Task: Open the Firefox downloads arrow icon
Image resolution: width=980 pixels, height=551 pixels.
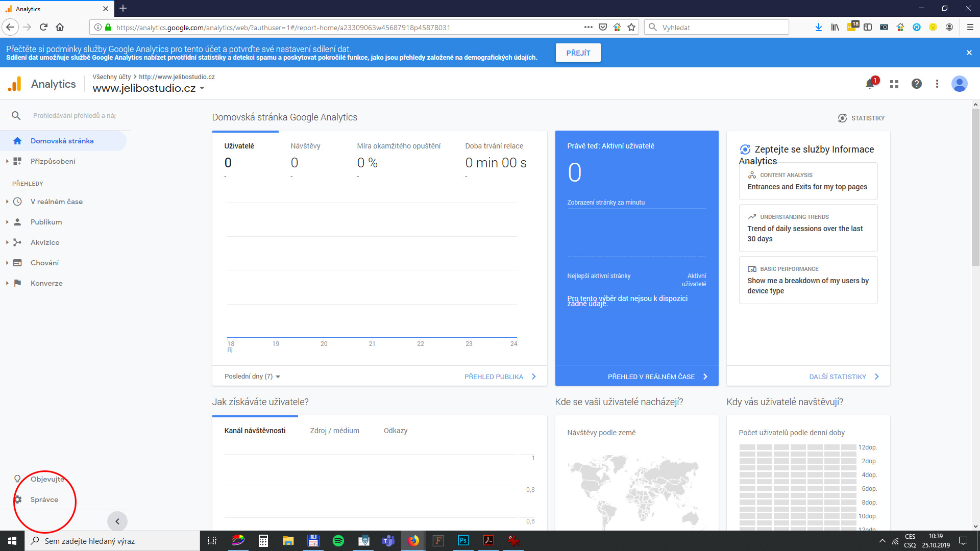Action: coord(819,27)
